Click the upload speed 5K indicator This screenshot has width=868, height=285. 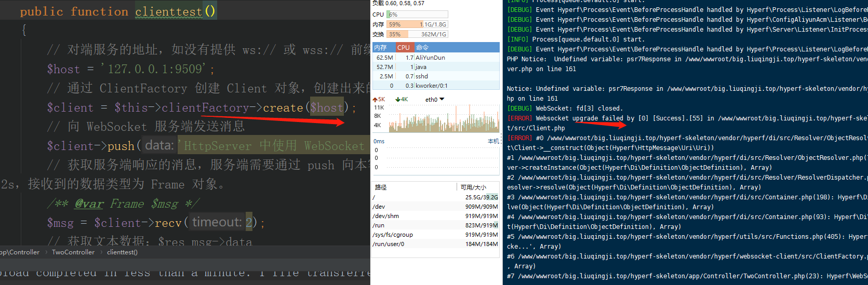coord(379,99)
